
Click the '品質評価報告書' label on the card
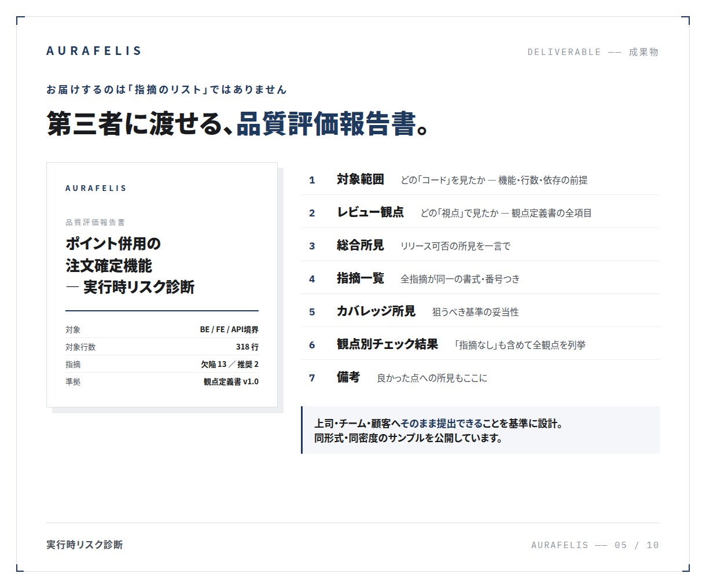pyautogui.click(x=95, y=222)
